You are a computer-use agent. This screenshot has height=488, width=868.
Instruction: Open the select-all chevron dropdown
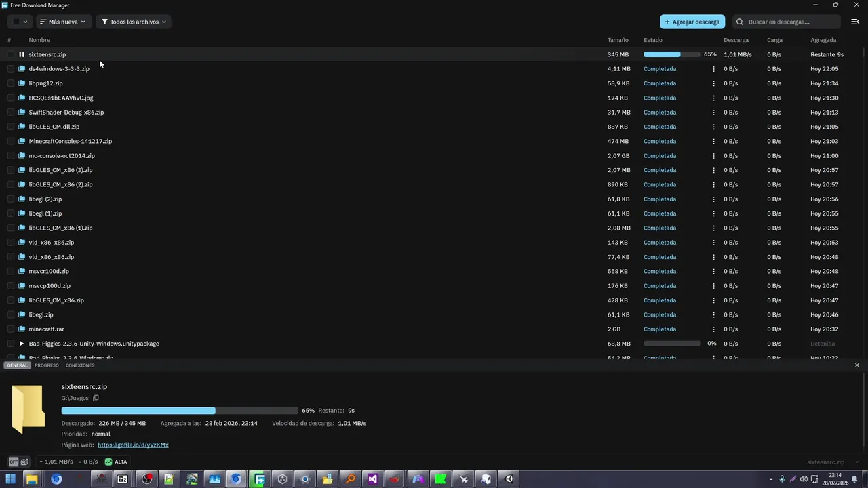(x=26, y=22)
